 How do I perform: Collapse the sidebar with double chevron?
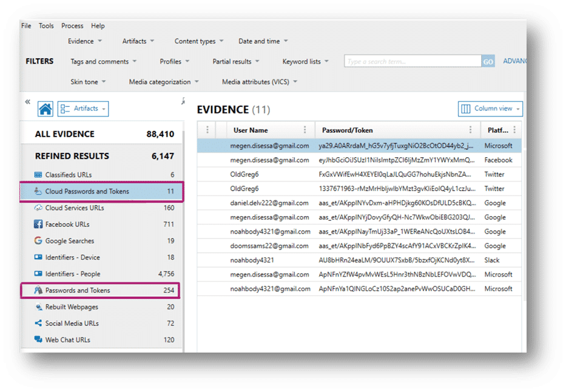[27, 102]
